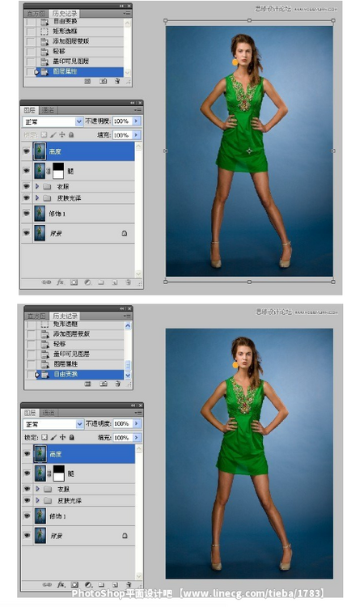
Task: Upper screenshot: click 不透明度 100% value field
Action: pyautogui.click(x=122, y=121)
